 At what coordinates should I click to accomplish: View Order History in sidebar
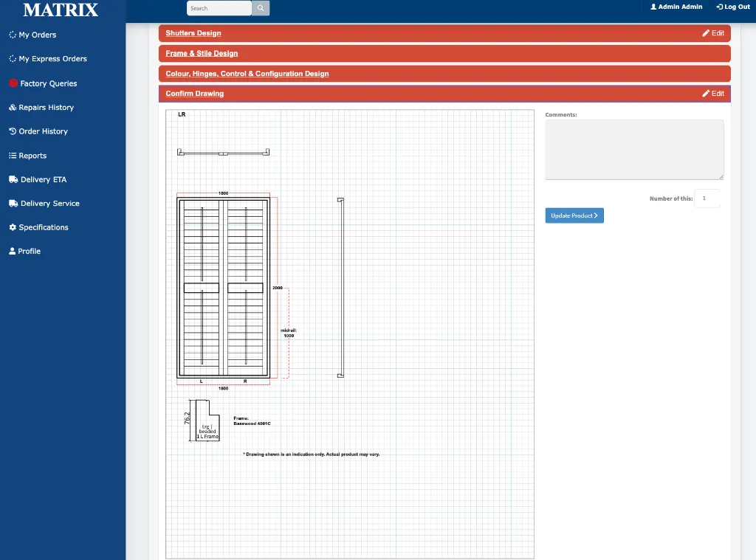(38, 131)
